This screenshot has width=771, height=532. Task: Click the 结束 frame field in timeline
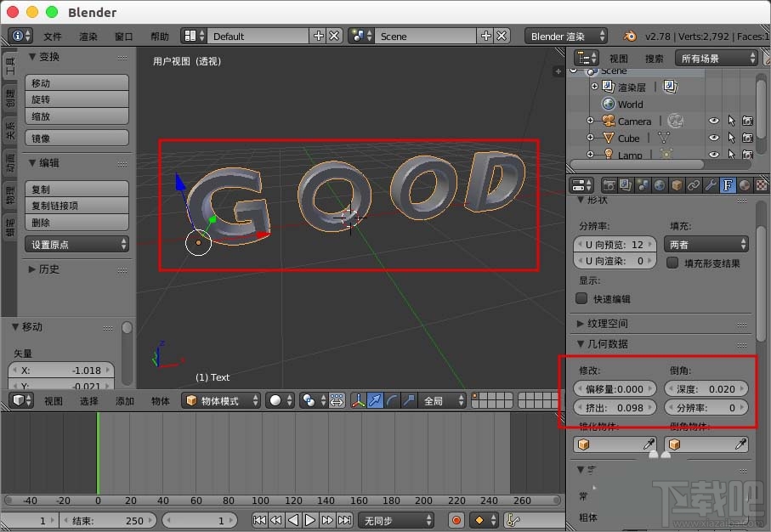(x=109, y=519)
